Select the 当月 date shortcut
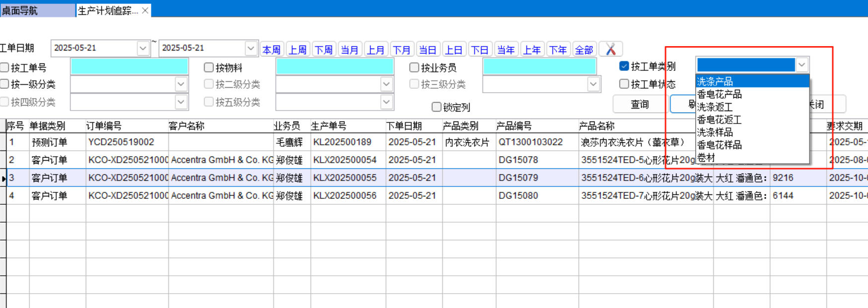Screen dimensions: 868x308 coord(349,50)
